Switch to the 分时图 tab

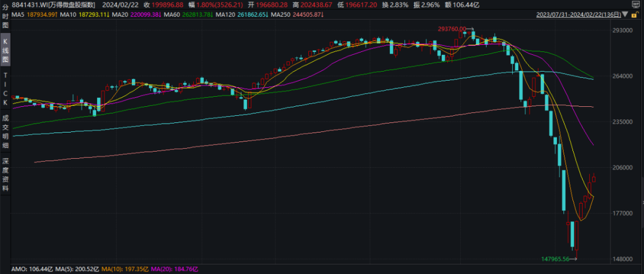tap(5, 19)
